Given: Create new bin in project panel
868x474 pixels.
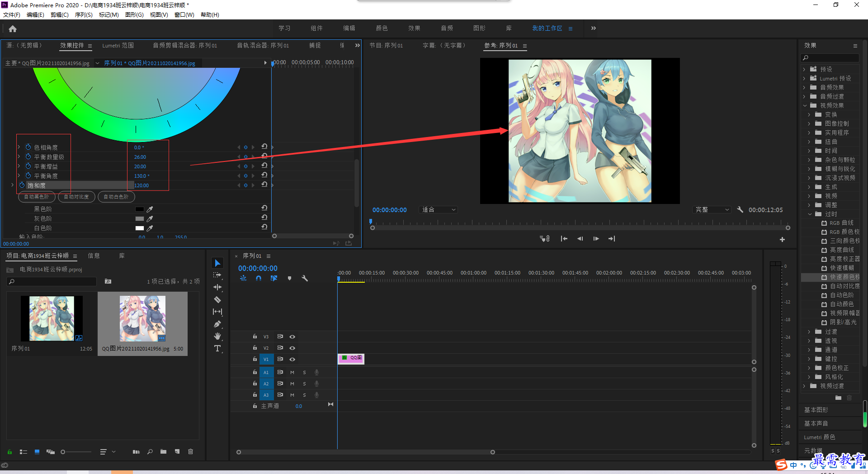Looking at the screenshot, I should [163, 451].
